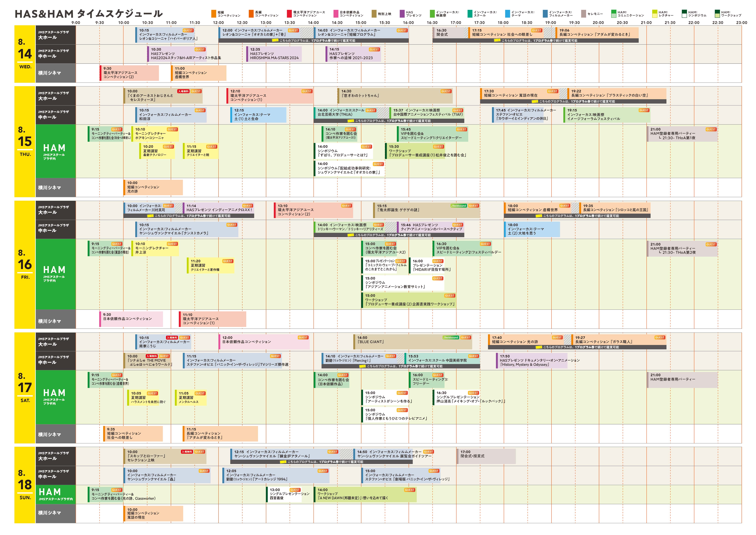
Task: Click the GUEST badge on 窓ぎわのトットちゃん
Action: [446, 91]
